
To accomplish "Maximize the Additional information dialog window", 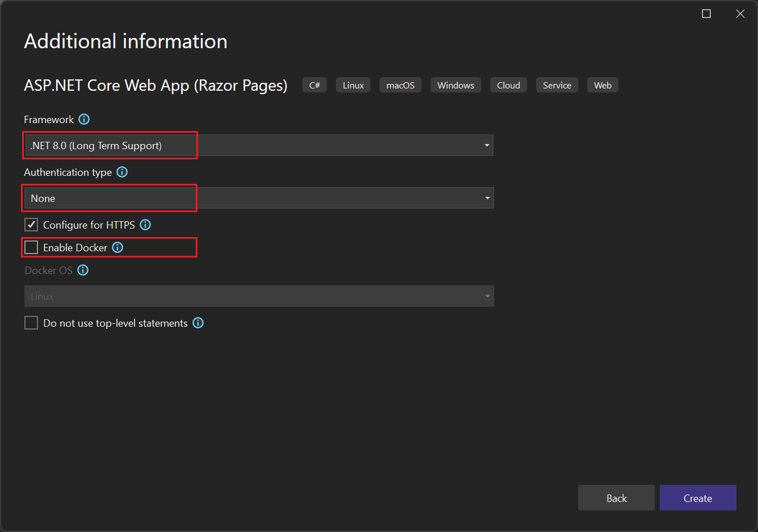I will (706, 14).
